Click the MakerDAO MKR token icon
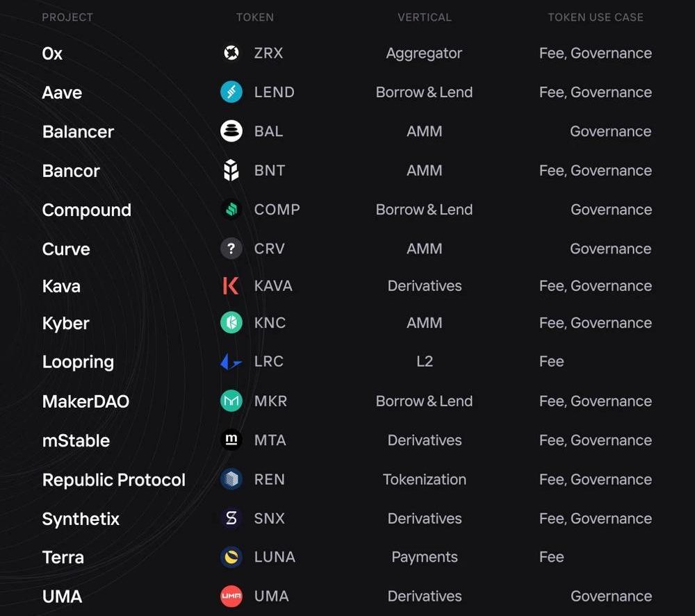The height and width of the screenshot is (616, 695). click(231, 401)
